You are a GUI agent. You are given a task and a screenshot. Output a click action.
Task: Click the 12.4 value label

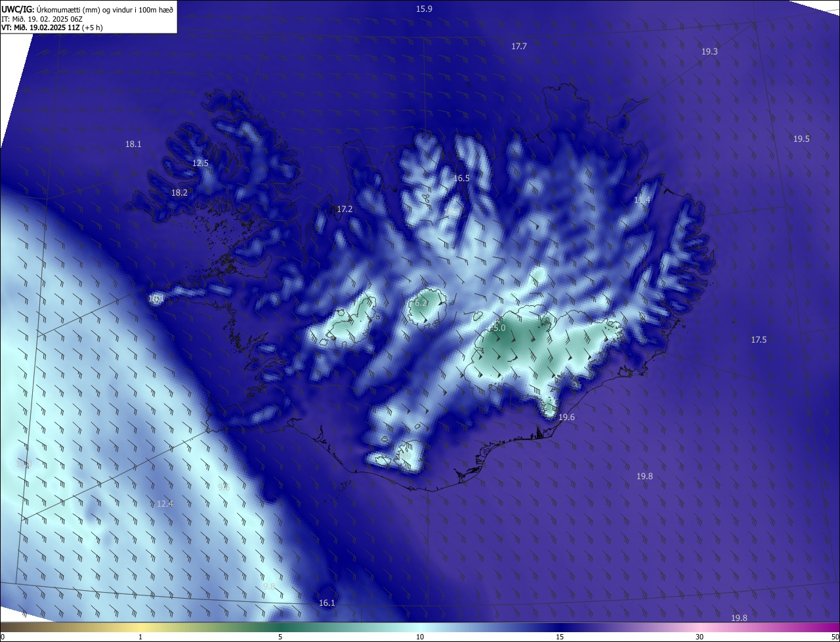point(165,503)
